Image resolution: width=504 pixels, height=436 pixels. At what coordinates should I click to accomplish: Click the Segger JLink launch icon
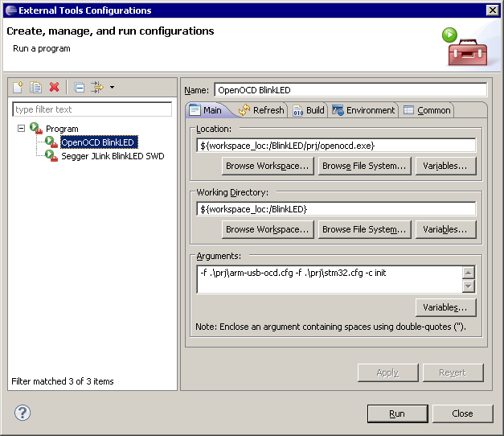coord(51,156)
